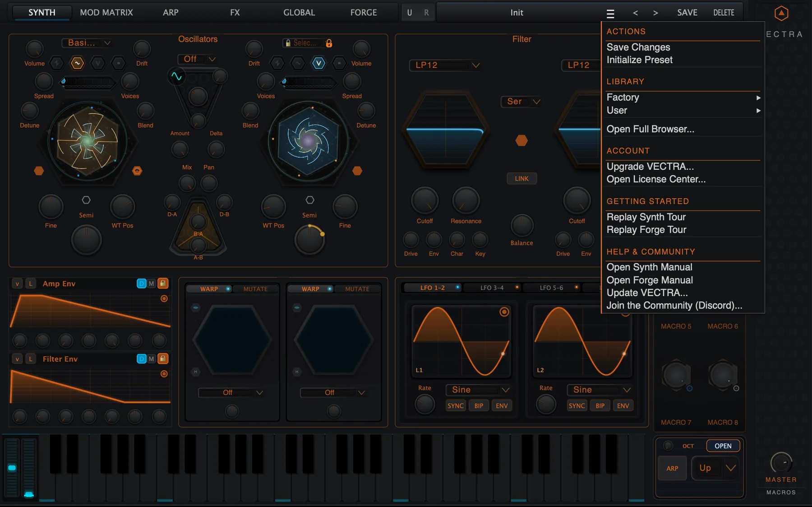This screenshot has height=507, width=812.
Task: Click the DELETE button
Action: point(724,13)
